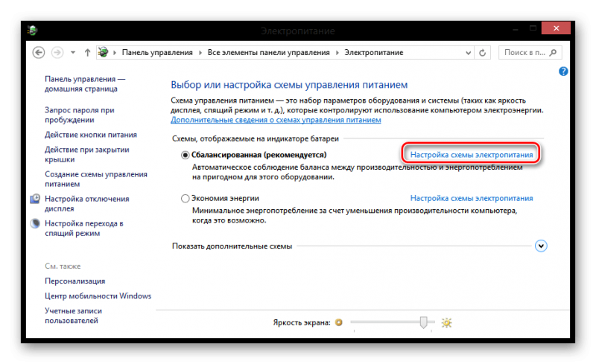This screenshot has height=364, width=596.
Task: Click the Forward navigation arrow
Action: tap(57, 53)
